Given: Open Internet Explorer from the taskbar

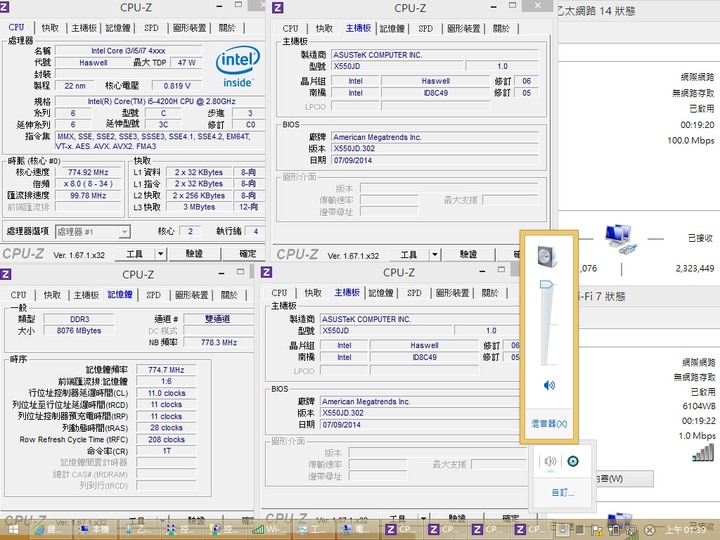Looking at the screenshot, I should [x=49, y=529].
